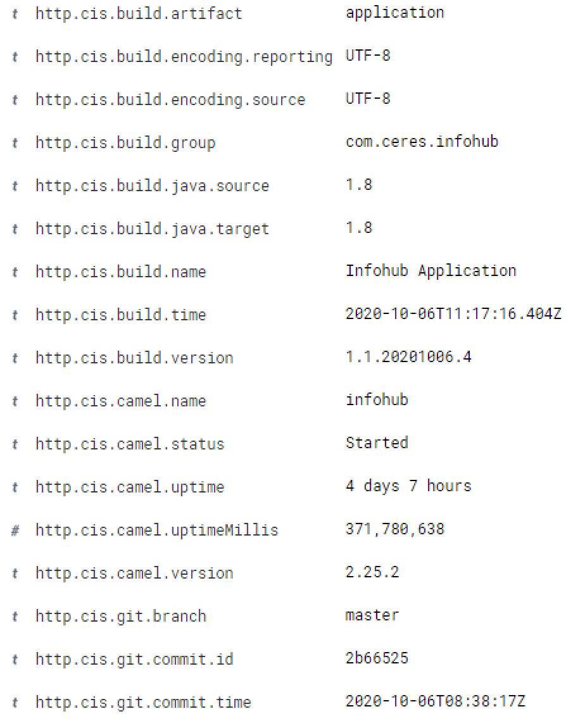The height and width of the screenshot is (728, 566).
Task: Click the http.cis.build.time field name
Action: (121, 315)
